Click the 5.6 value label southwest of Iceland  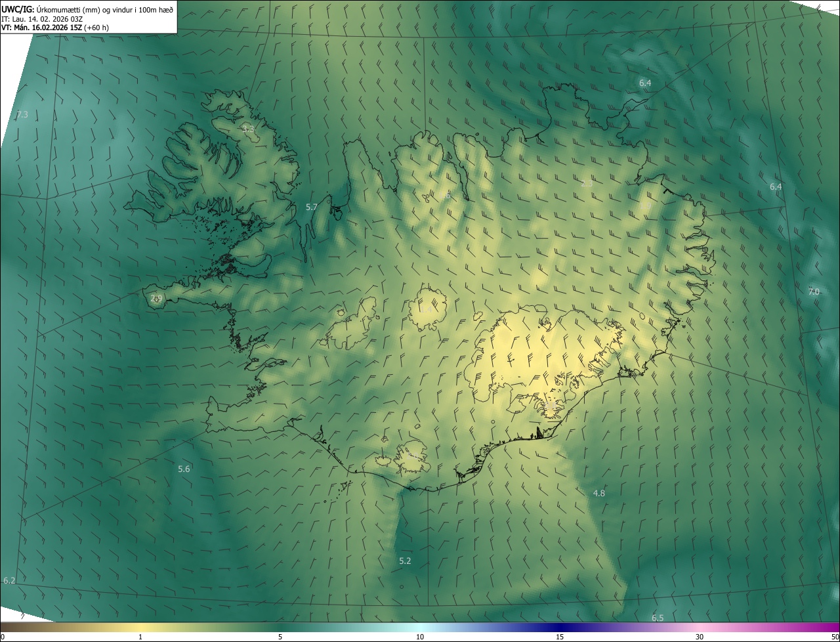point(184,469)
